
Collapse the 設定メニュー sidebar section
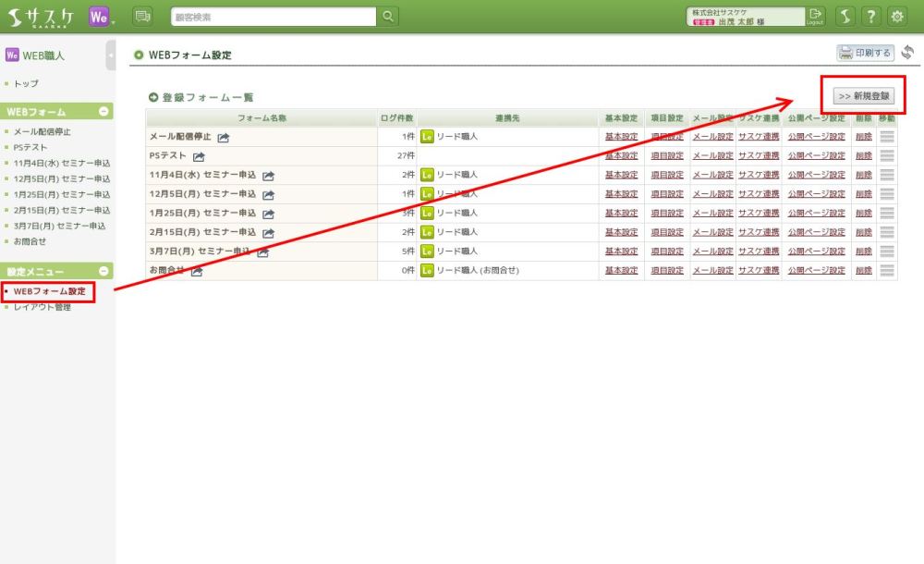(104, 272)
